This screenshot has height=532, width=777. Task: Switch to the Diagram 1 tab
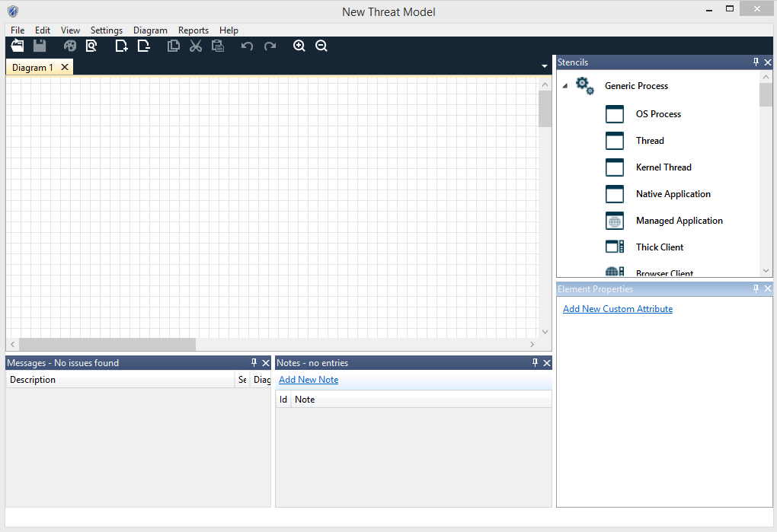point(33,68)
